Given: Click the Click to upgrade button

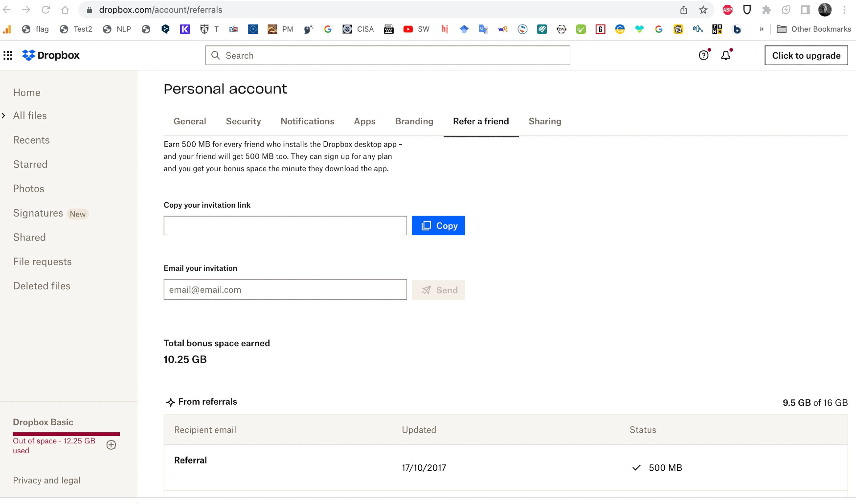Looking at the screenshot, I should tap(806, 55).
